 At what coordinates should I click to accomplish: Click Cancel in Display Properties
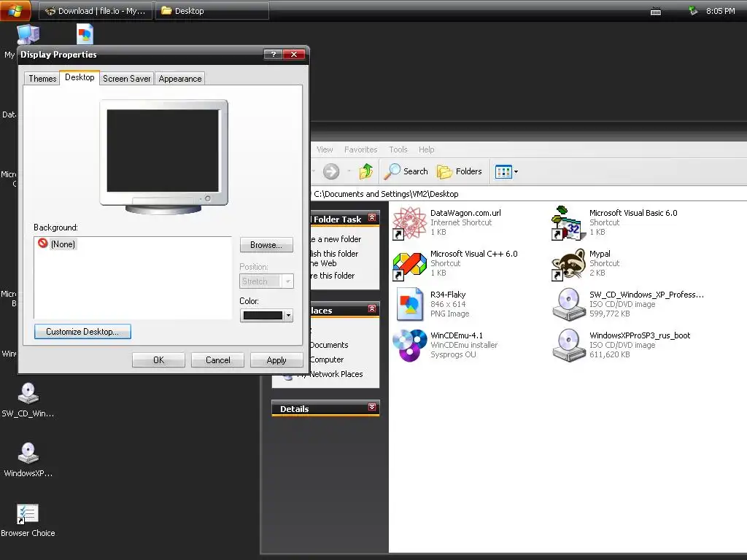pos(217,360)
